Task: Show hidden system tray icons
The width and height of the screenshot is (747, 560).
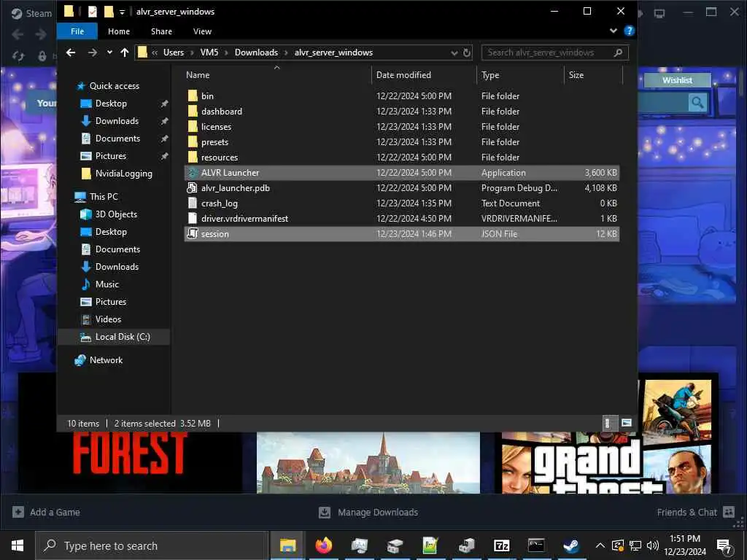Action: tap(600, 545)
